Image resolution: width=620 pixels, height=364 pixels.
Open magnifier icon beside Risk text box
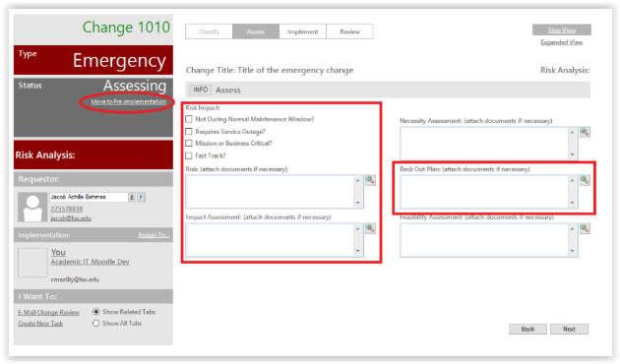[370, 180]
